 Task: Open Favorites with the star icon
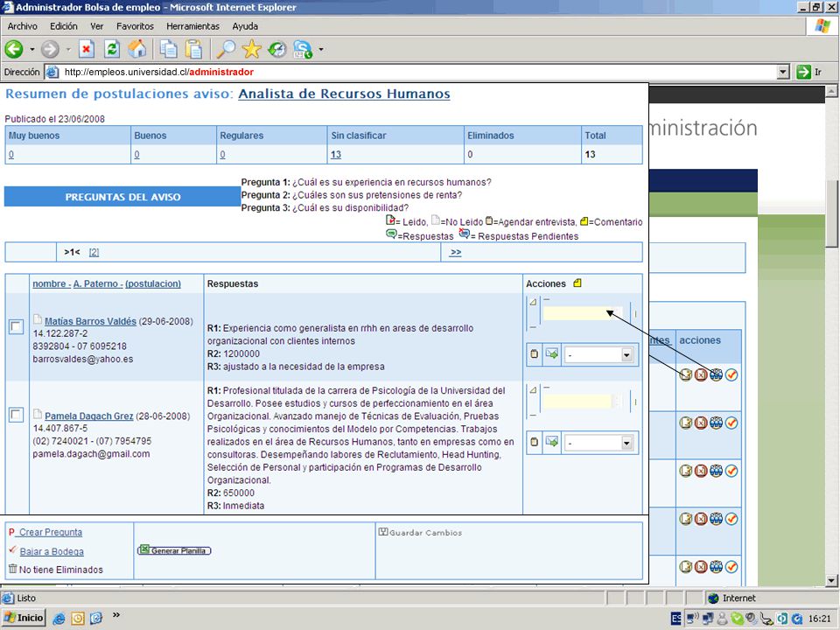[251, 49]
